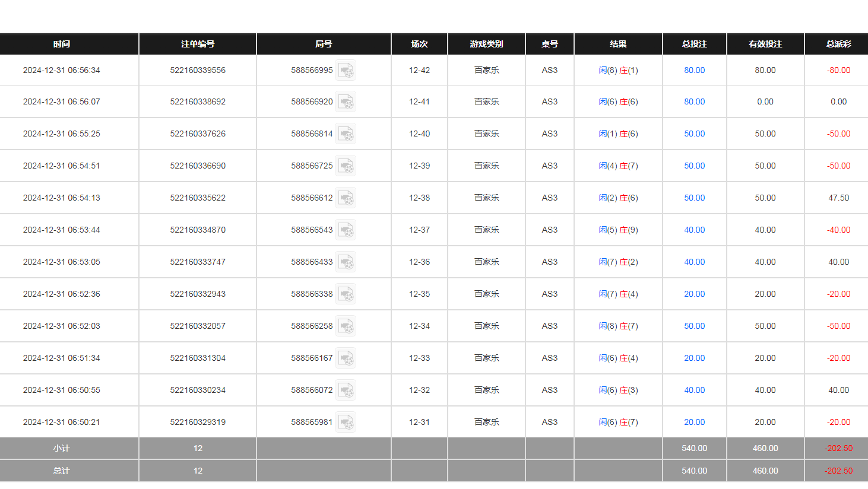Image resolution: width=868 pixels, height=489 pixels.
Task: View video replay for round 588566072
Action: [346, 390]
